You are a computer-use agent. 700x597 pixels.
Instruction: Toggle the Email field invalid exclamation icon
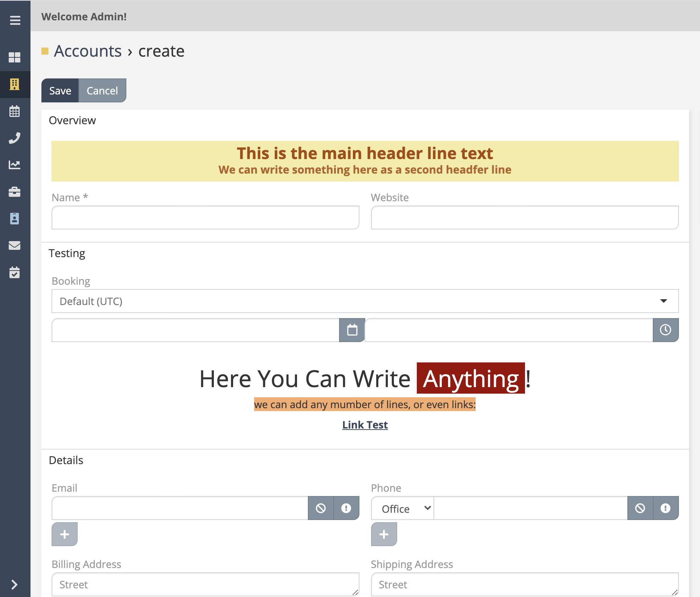pyautogui.click(x=346, y=508)
